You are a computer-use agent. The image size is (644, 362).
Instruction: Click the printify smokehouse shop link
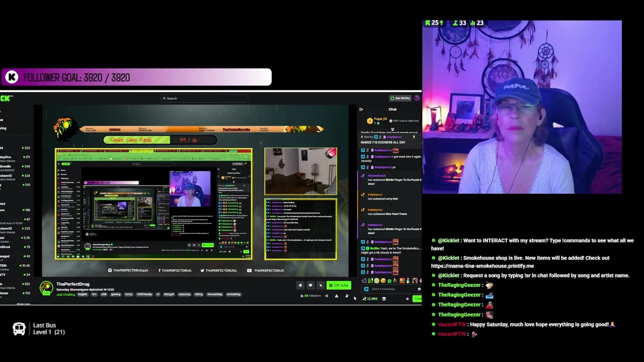click(x=482, y=266)
